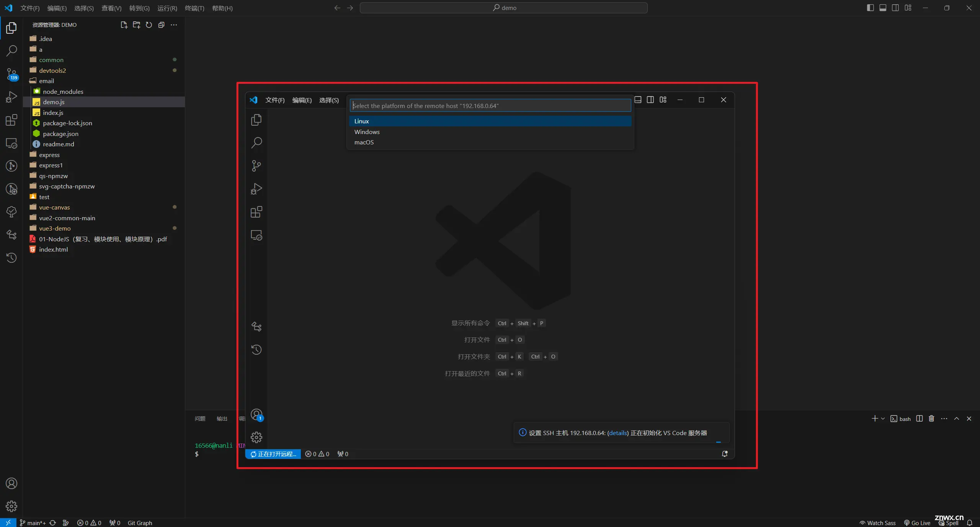980x527 pixels.
Task: Open Manage gear in inner remote window
Action: point(256,437)
